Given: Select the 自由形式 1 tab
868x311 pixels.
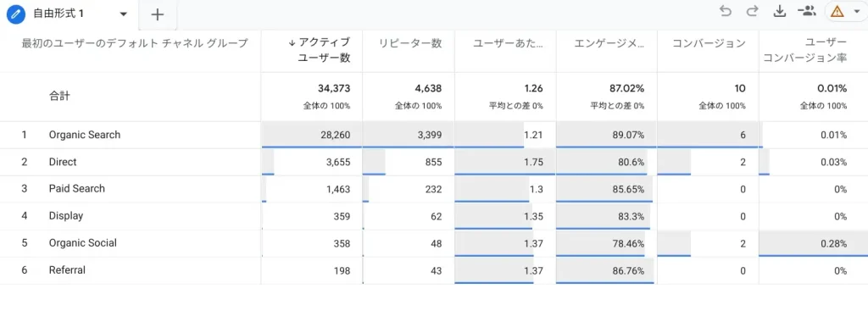Looking at the screenshot, I should pos(58,14).
